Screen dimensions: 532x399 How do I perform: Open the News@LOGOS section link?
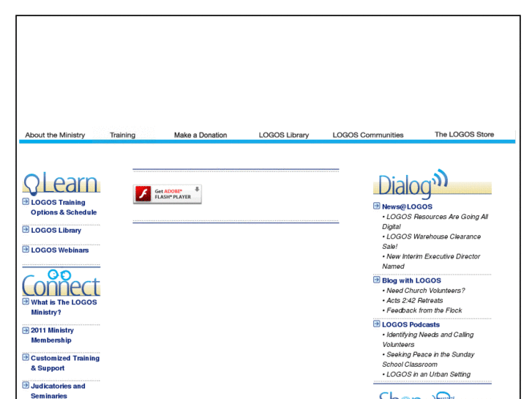[x=407, y=206]
